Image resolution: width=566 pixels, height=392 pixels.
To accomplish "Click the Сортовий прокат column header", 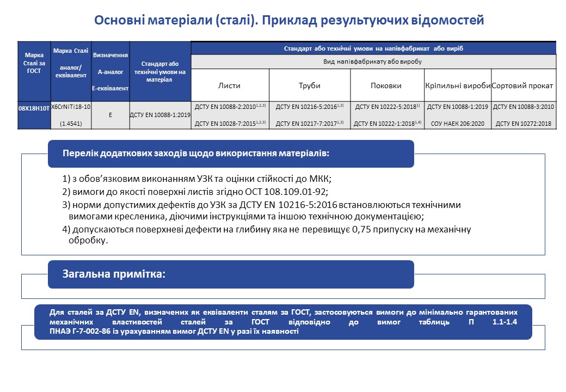I will (x=523, y=85).
